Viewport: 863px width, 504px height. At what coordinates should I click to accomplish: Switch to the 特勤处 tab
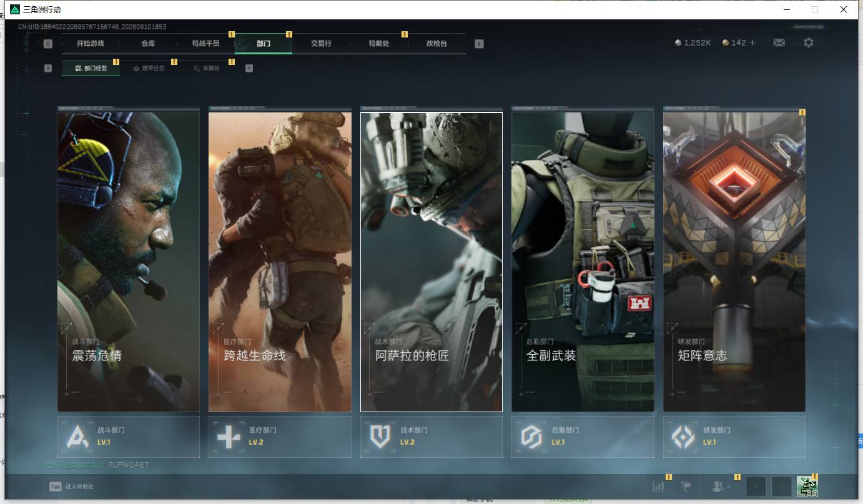(x=379, y=44)
